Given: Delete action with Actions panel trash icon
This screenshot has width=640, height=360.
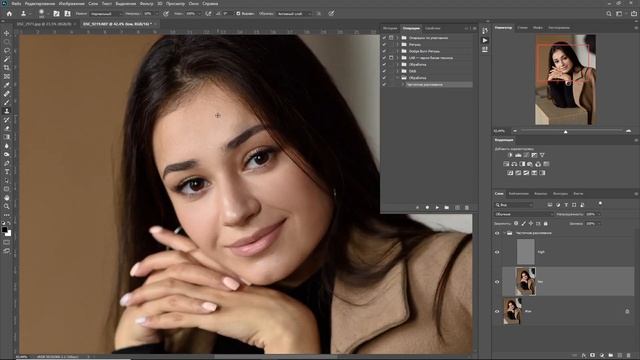Looking at the screenshot, I should click(x=467, y=207).
